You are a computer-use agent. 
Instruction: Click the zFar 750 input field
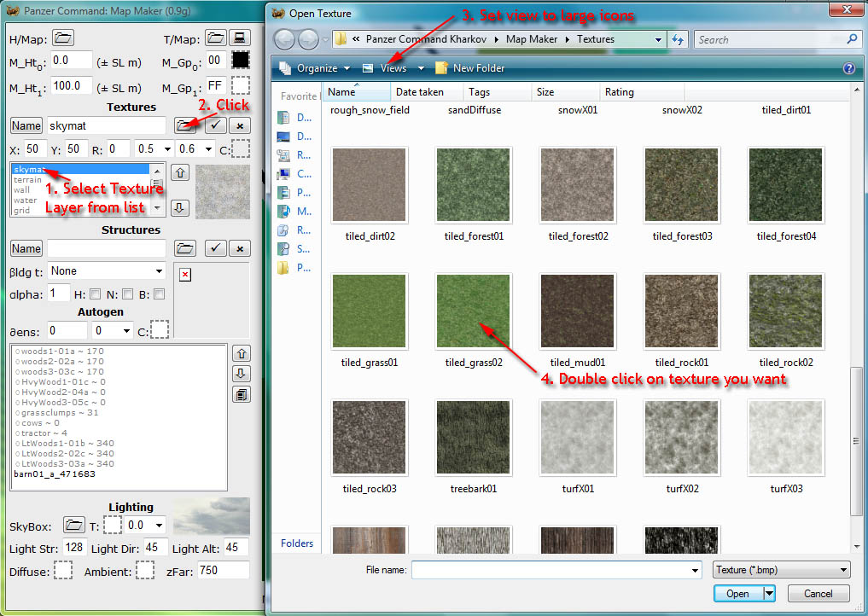[x=224, y=570]
